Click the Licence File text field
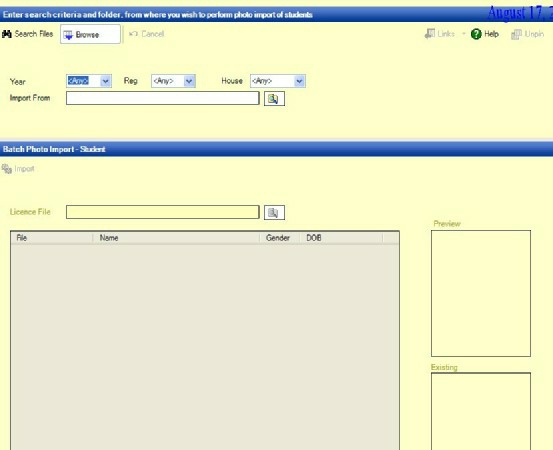The width and height of the screenshot is (553, 450). 163,212
